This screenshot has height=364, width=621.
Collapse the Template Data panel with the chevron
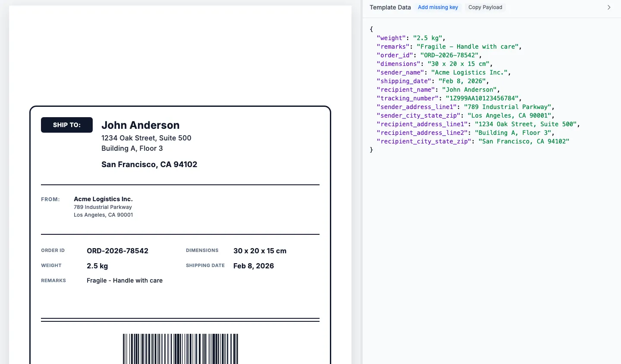(608, 7)
